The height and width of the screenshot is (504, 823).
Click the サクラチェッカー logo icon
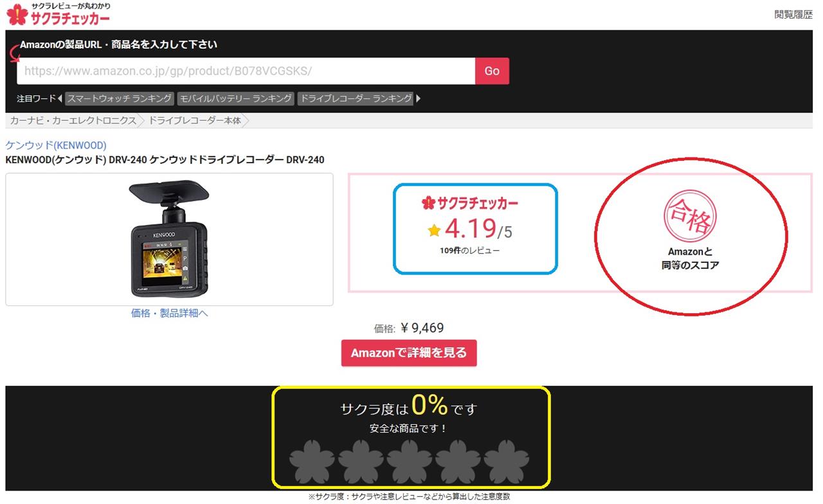tap(17, 14)
